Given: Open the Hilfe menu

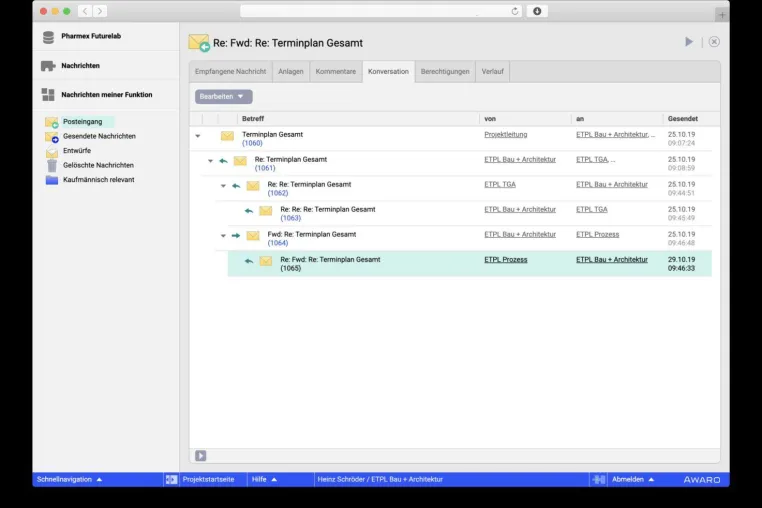Looking at the screenshot, I should (x=264, y=479).
